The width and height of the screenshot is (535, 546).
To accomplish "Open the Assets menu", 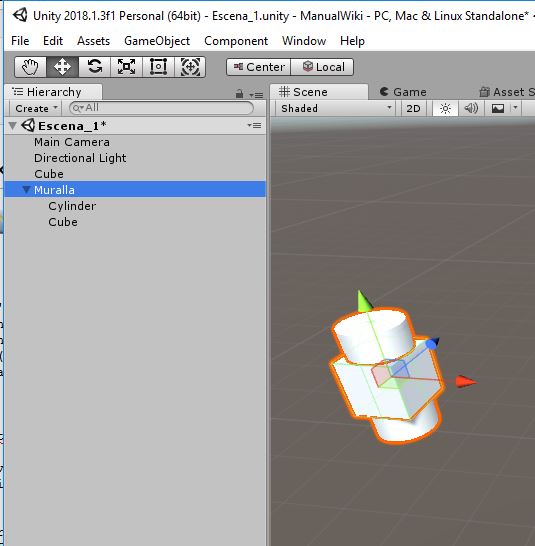I will (93, 41).
